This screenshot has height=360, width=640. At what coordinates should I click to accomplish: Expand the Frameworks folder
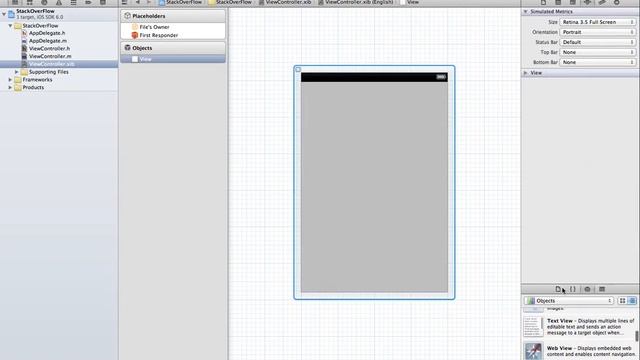pos(10,80)
